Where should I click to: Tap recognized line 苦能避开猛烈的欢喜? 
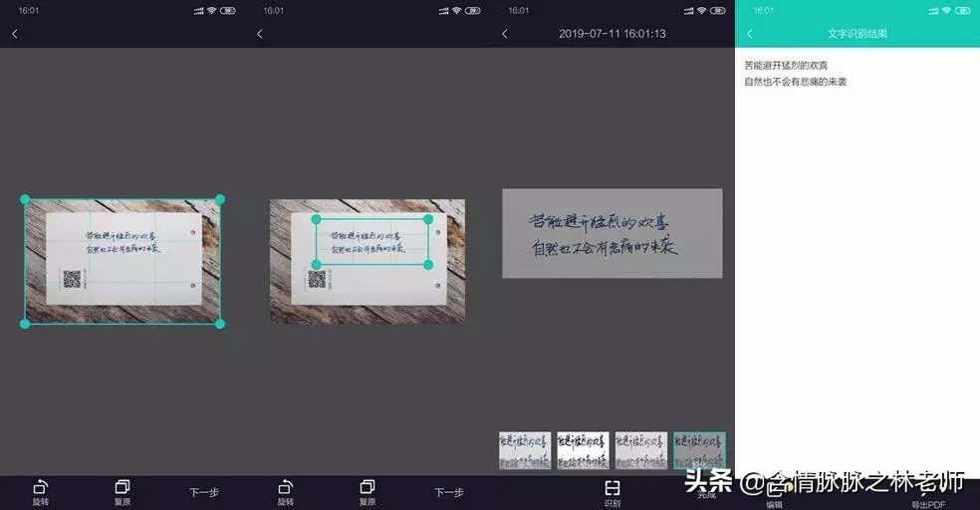[x=786, y=65]
